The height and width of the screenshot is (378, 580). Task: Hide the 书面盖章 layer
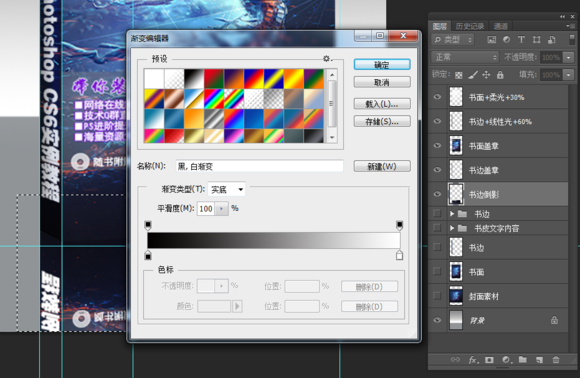click(x=437, y=145)
